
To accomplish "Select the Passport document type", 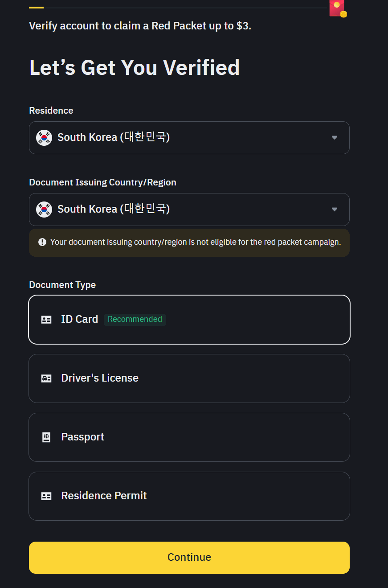I will 189,437.
